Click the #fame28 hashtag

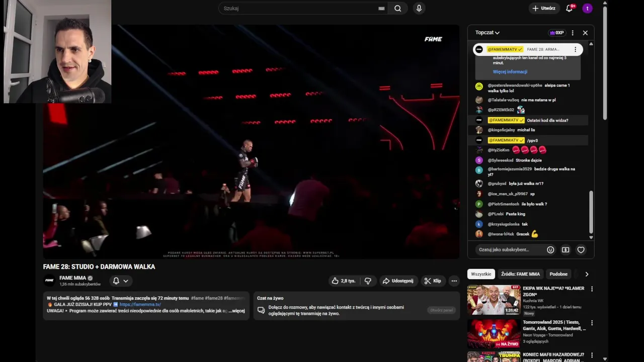point(213,298)
